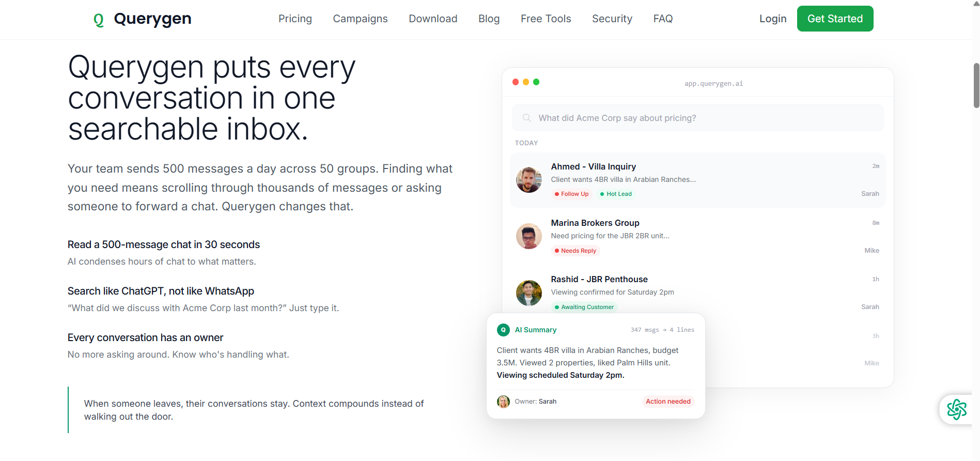Click "Viewing scheduled Saturday 2pm." bold line

[x=561, y=375]
